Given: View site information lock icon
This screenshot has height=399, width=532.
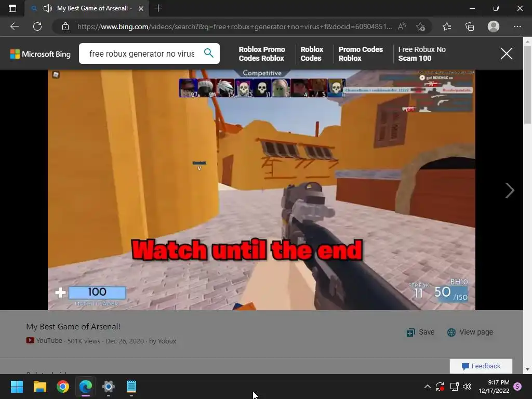Looking at the screenshot, I should pos(65,26).
